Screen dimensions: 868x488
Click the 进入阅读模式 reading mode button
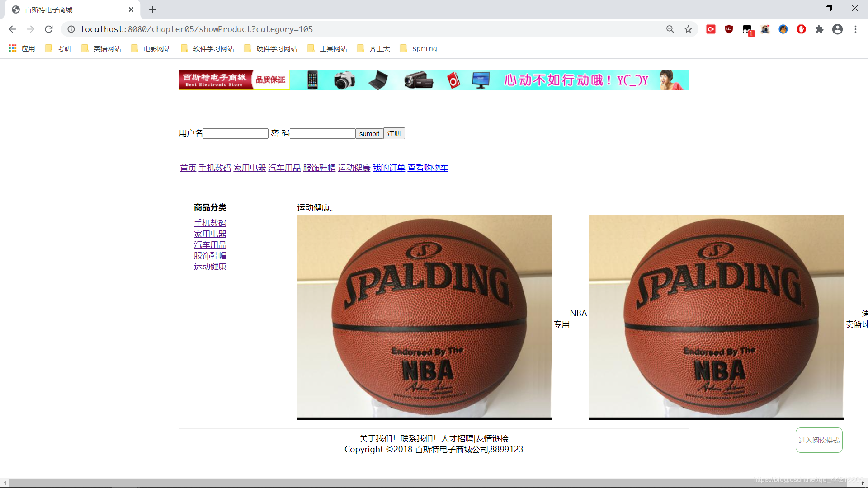click(819, 440)
